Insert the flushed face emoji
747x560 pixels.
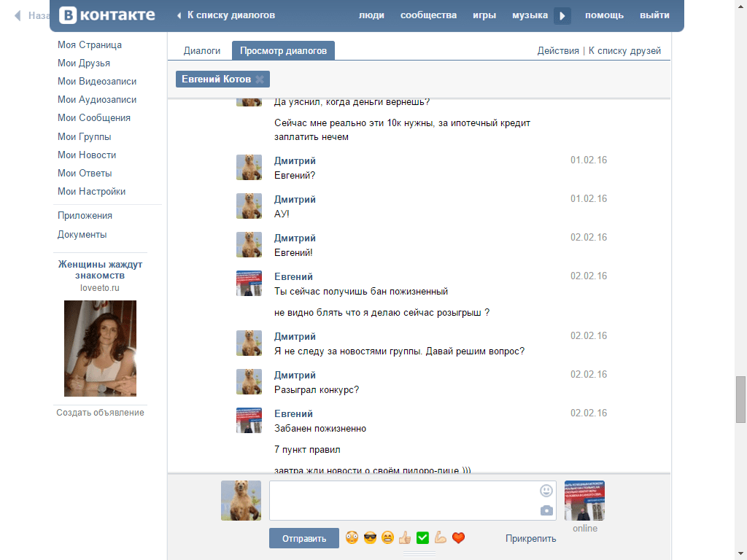[x=352, y=538]
